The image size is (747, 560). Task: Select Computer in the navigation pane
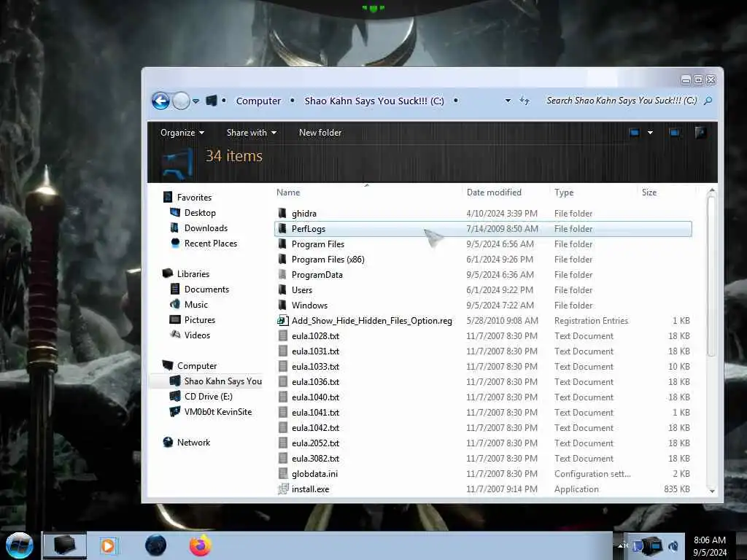point(197,366)
